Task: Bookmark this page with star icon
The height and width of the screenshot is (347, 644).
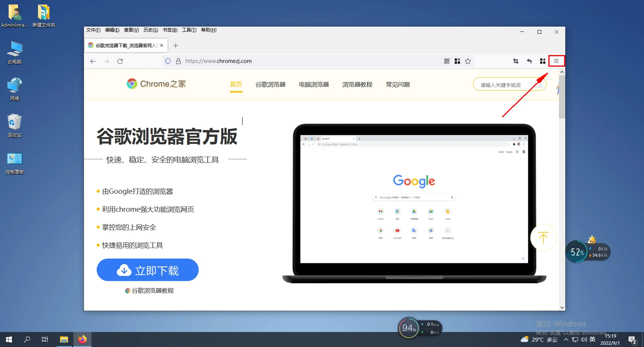Action: 468,61
